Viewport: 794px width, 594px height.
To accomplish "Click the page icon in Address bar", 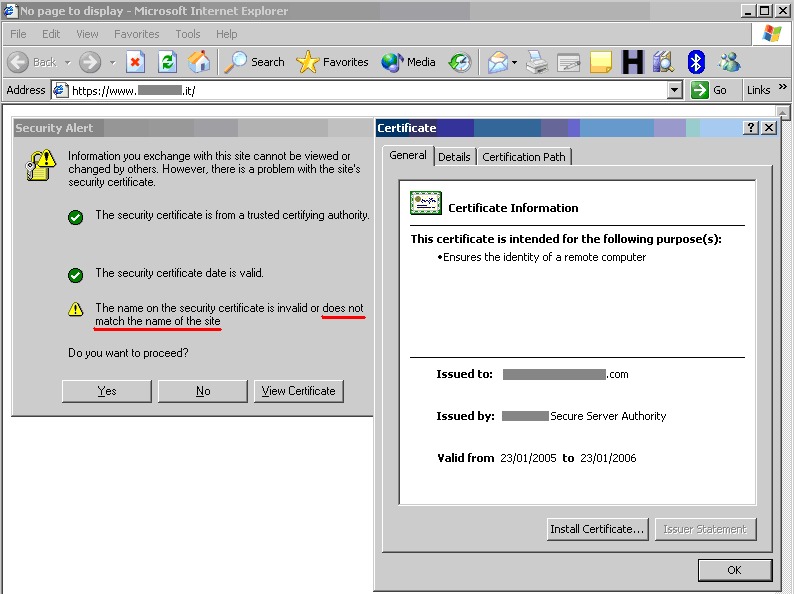I will click(61, 90).
